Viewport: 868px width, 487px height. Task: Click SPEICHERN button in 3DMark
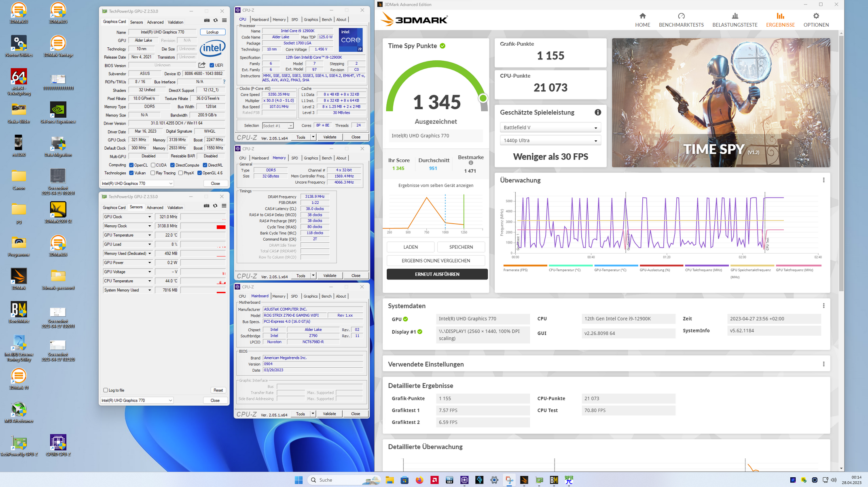(x=461, y=247)
